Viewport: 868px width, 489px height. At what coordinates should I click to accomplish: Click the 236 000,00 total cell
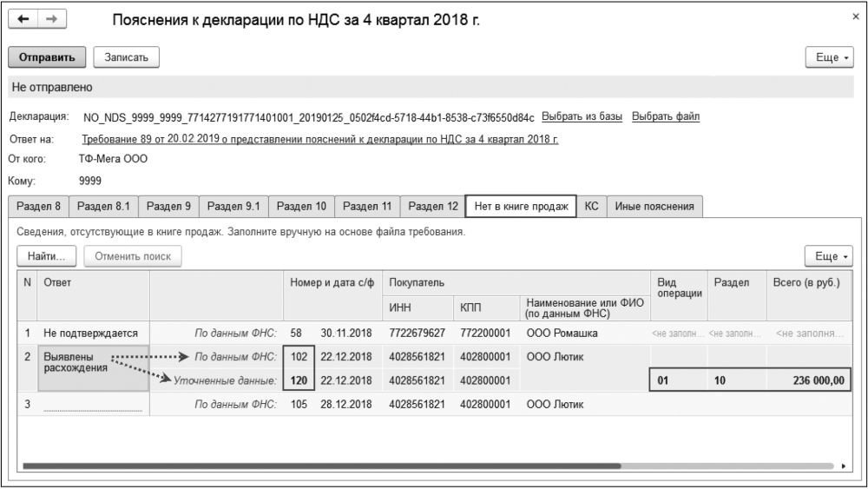tap(809, 380)
